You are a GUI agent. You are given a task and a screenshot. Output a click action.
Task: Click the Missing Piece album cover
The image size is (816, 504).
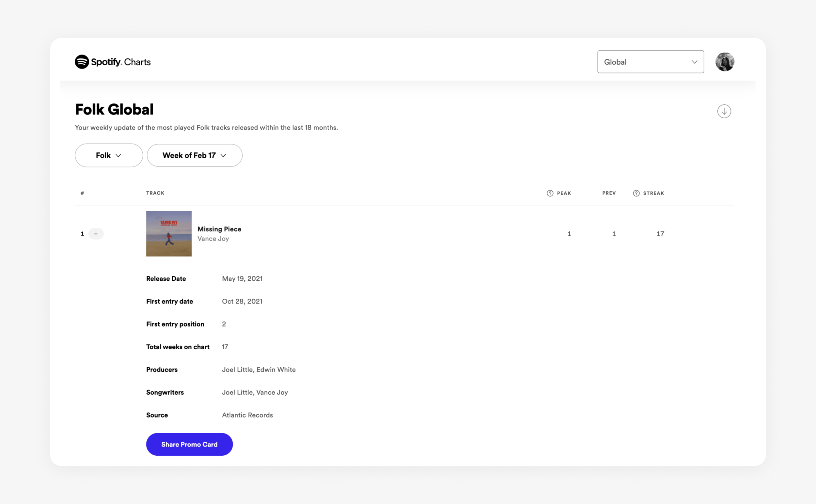click(x=169, y=234)
